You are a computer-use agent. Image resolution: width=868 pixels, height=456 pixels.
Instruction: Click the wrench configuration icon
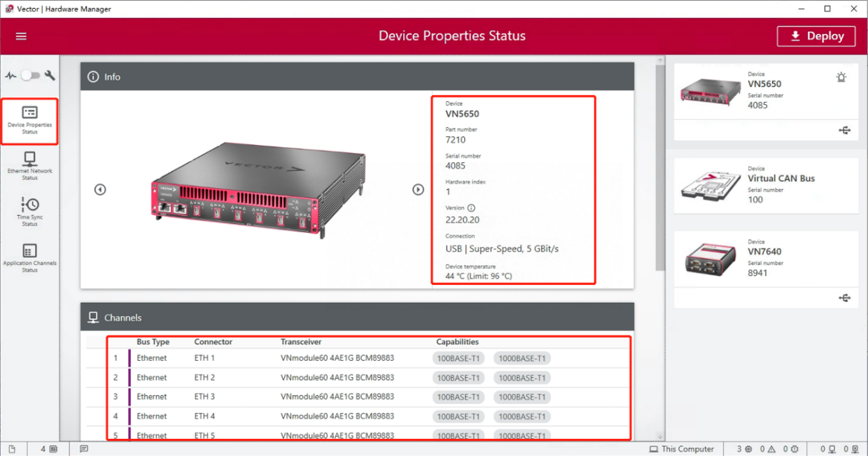[x=49, y=75]
